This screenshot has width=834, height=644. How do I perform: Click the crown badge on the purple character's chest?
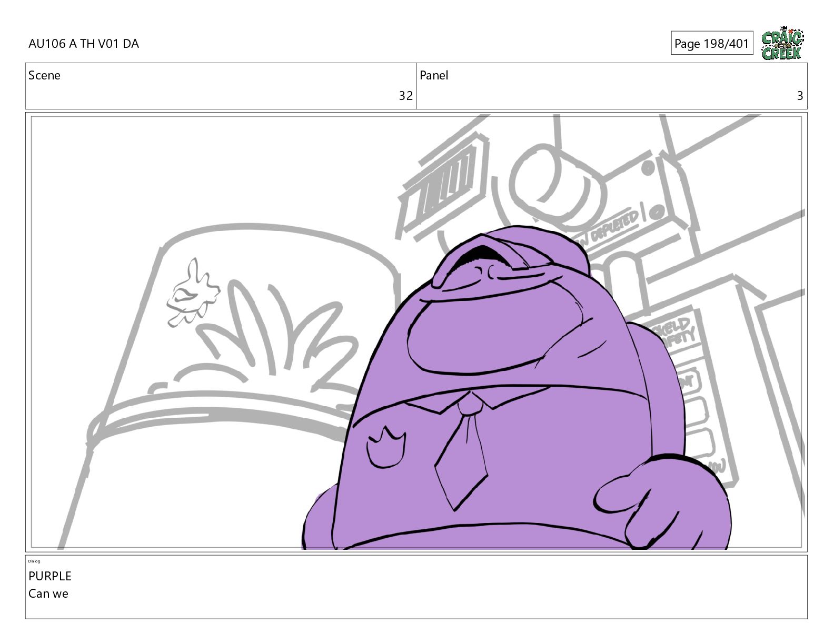[x=386, y=447]
